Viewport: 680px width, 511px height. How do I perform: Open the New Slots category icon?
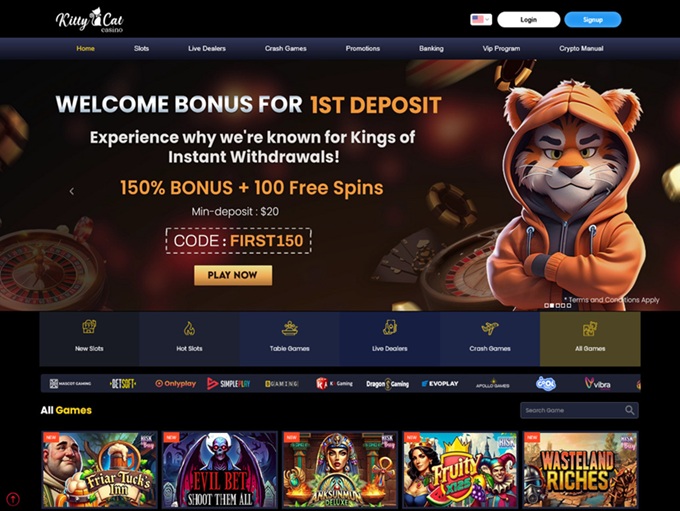[89, 327]
